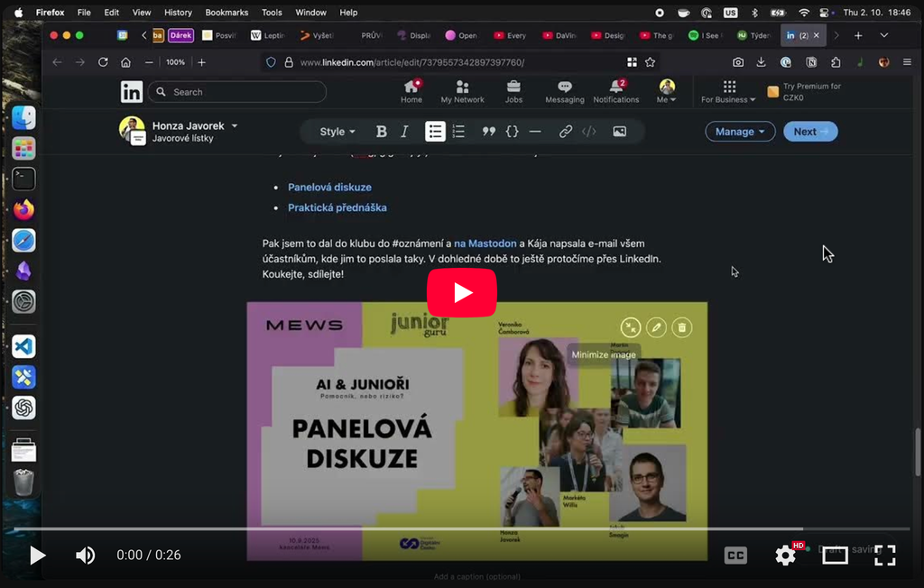The image size is (924, 588).
Task: Click the Next button
Action: (810, 132)
